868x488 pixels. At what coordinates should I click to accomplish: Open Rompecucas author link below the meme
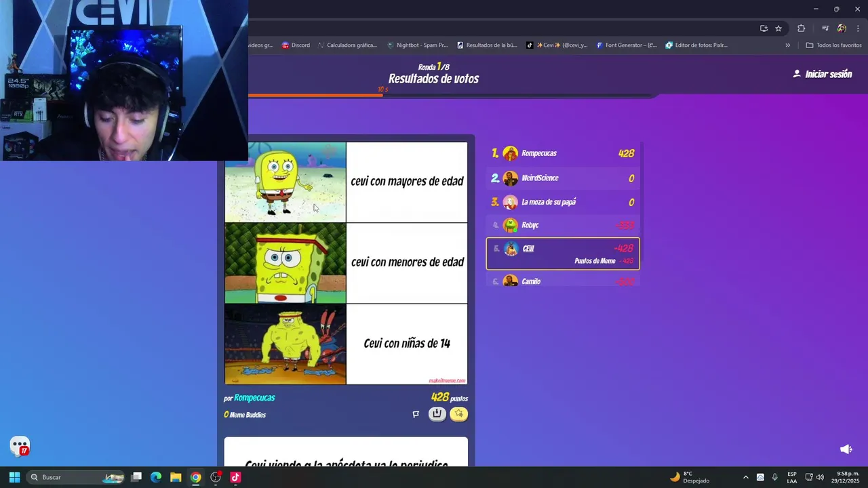[254, 398]
